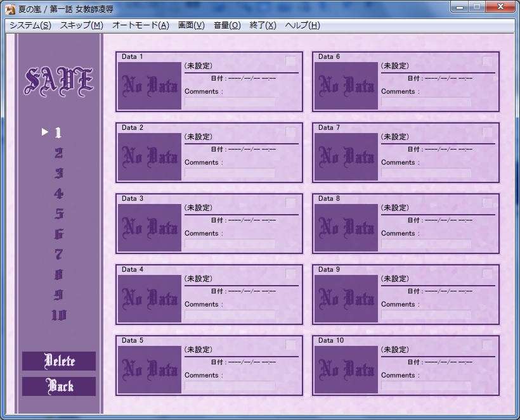Click the Back button
This screenshot has height=420, width=520.
tap(59, 386)
